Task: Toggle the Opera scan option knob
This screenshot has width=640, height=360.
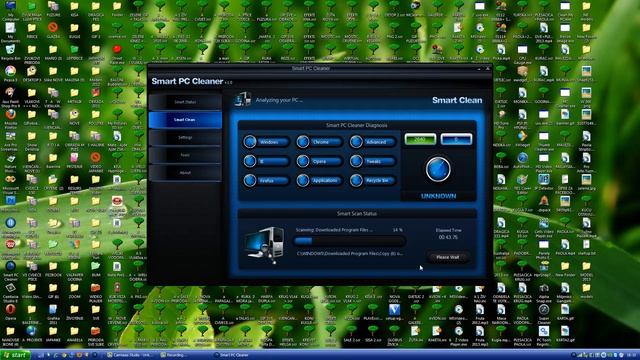Action: coord(303,161)
